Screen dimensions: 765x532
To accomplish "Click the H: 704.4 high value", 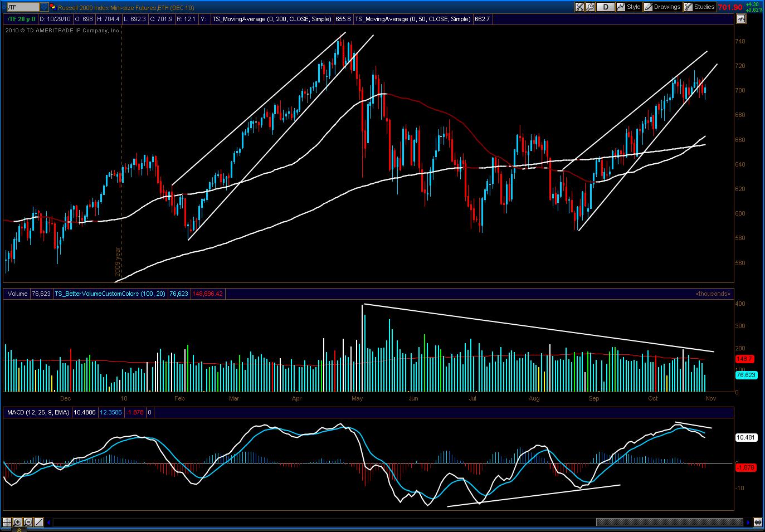I will 109,19.
